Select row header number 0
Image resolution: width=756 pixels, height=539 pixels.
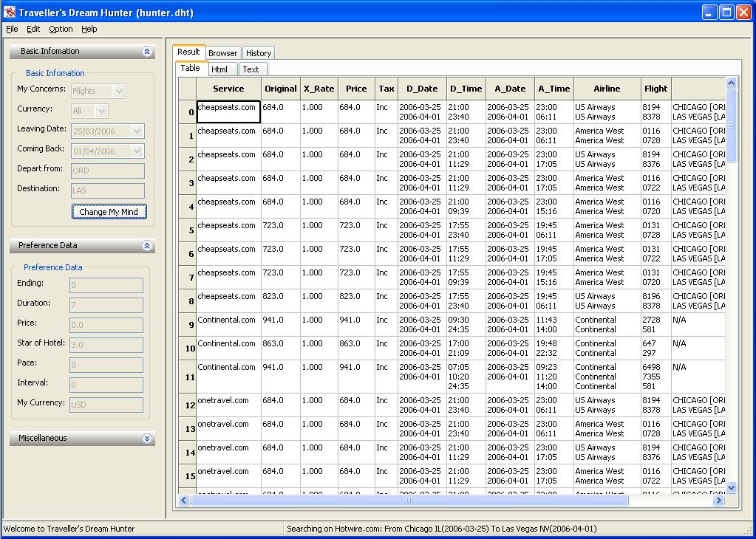pos(188,112)
